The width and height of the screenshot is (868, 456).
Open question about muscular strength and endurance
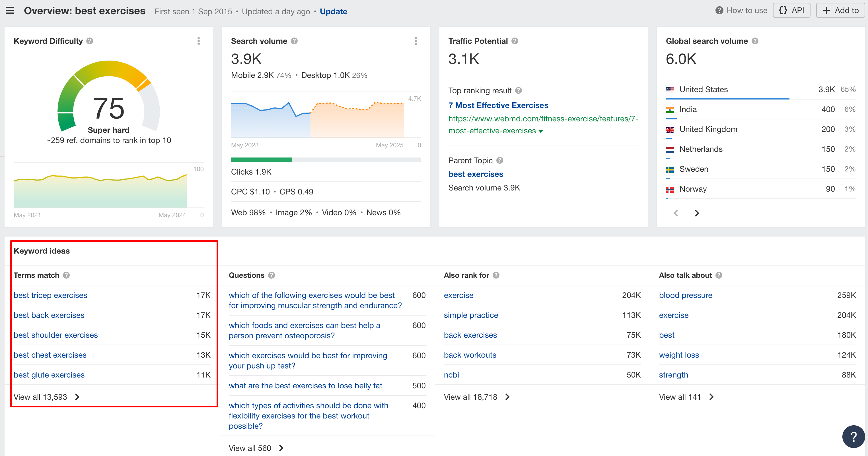pyautogui.click(x=315, y=300)
